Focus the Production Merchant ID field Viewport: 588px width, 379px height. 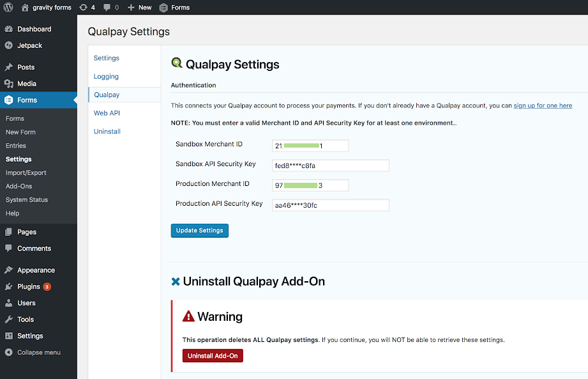310,185
